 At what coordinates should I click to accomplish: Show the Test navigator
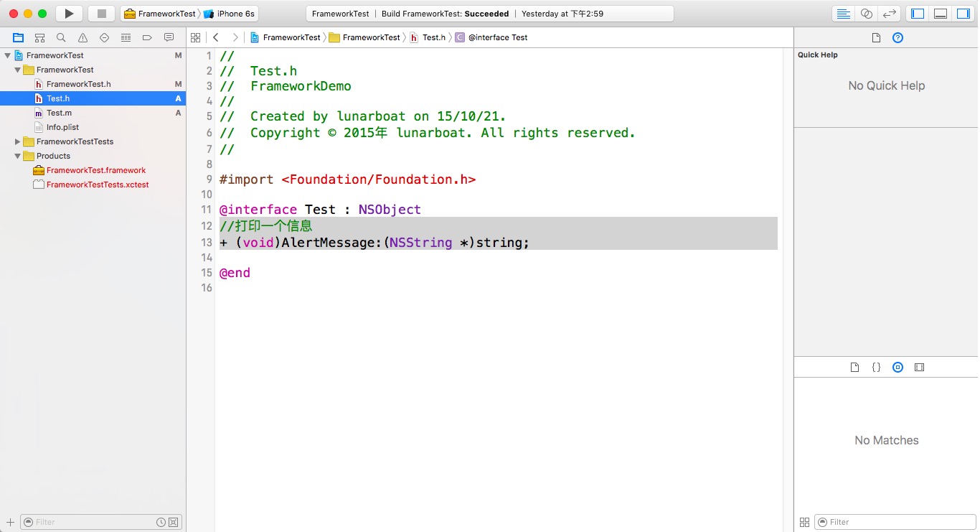[104, 37]
